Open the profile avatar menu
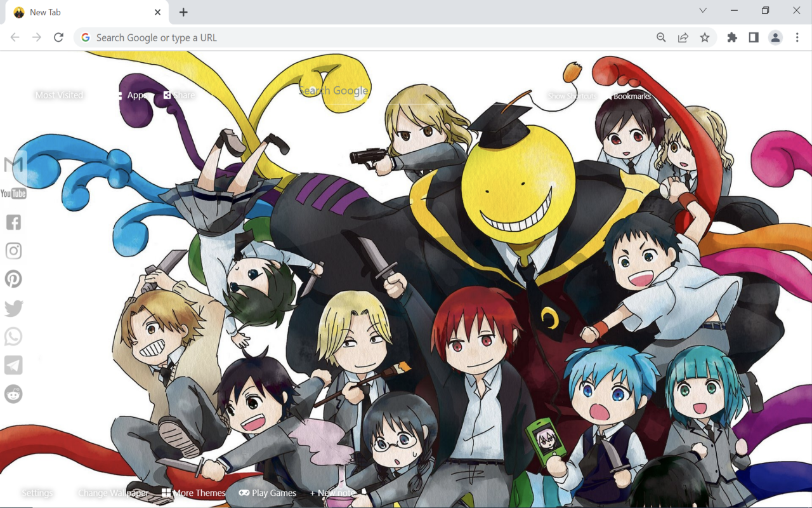Image resolution: width=812 pixels, height=508 pixels. pos(775,37)
